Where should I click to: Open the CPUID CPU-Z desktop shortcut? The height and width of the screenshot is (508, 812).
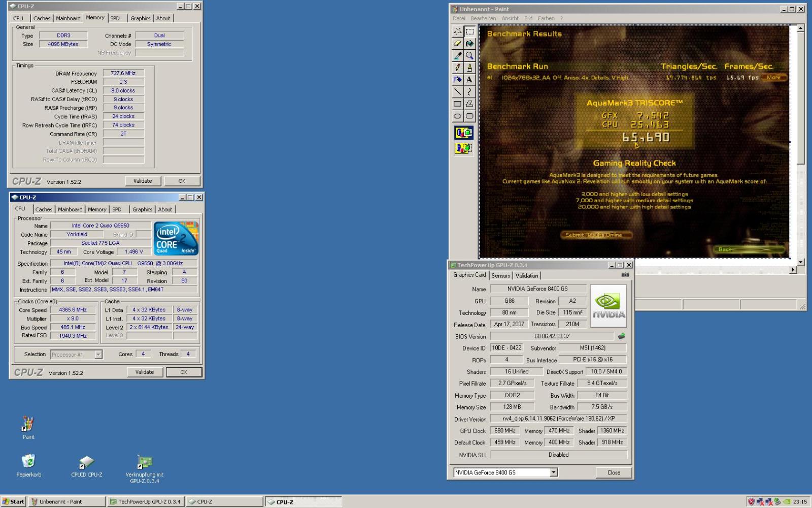pyautogui.click(x=87, y=466)
